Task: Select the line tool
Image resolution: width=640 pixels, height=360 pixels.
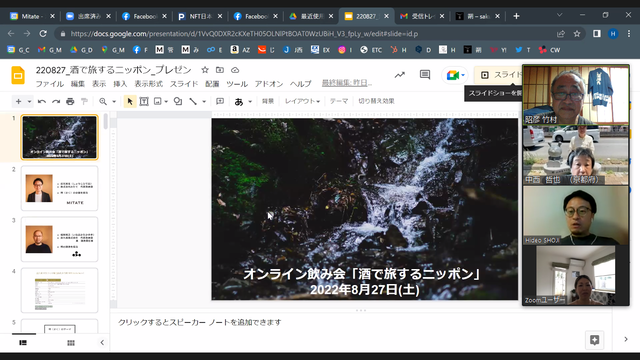Action: [193, 101]
